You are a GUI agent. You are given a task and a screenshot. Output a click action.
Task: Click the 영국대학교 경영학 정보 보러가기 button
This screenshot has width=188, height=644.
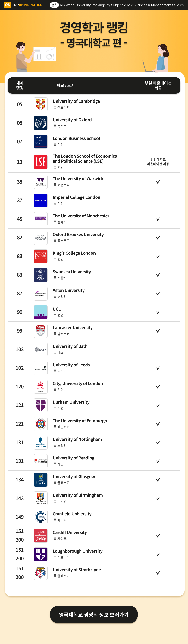pyautogui.click(x=94, y=614)
